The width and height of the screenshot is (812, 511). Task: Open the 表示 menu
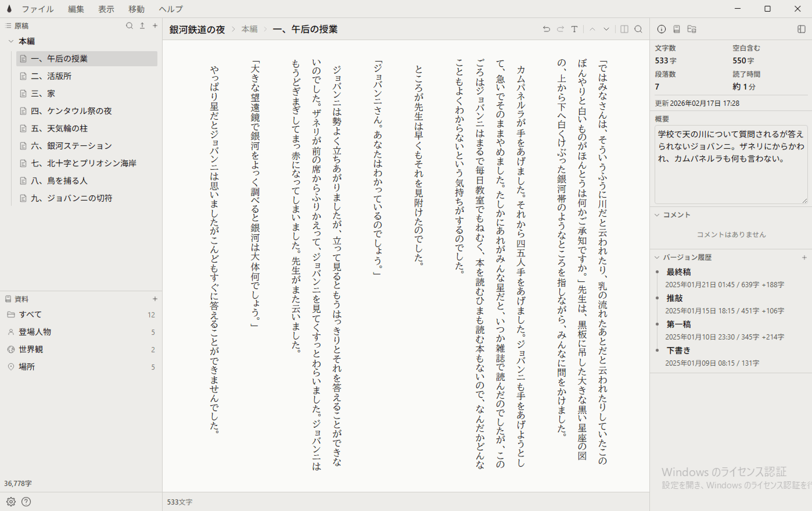point(106,9)
